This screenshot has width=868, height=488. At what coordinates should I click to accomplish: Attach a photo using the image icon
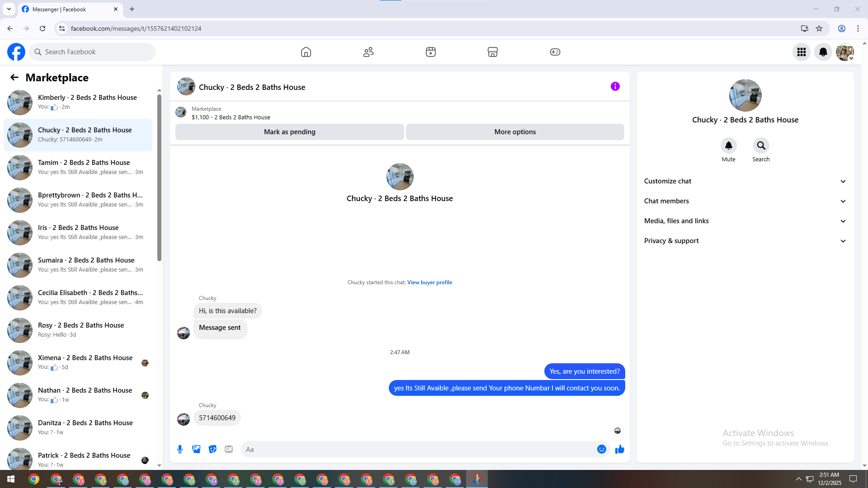(196, 449)
